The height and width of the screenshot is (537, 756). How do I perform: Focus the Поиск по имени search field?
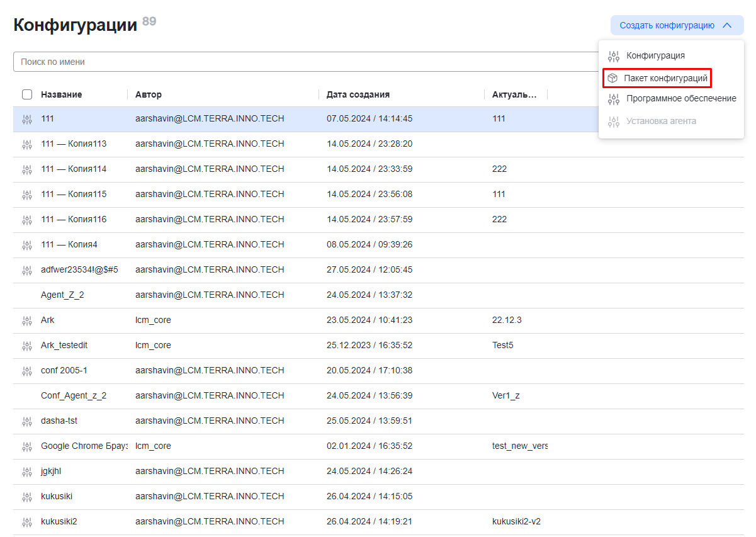pyautogui.click(x=302, y=62)
